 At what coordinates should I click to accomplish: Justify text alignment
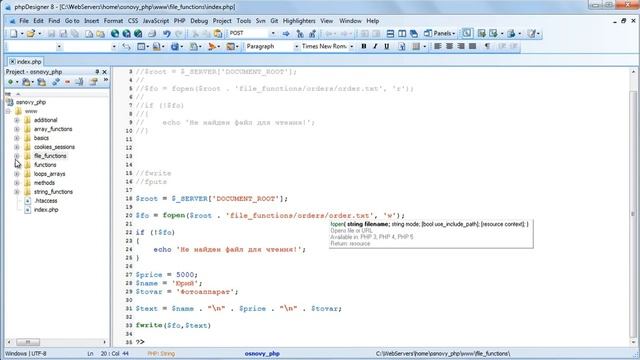coord(473,47)
